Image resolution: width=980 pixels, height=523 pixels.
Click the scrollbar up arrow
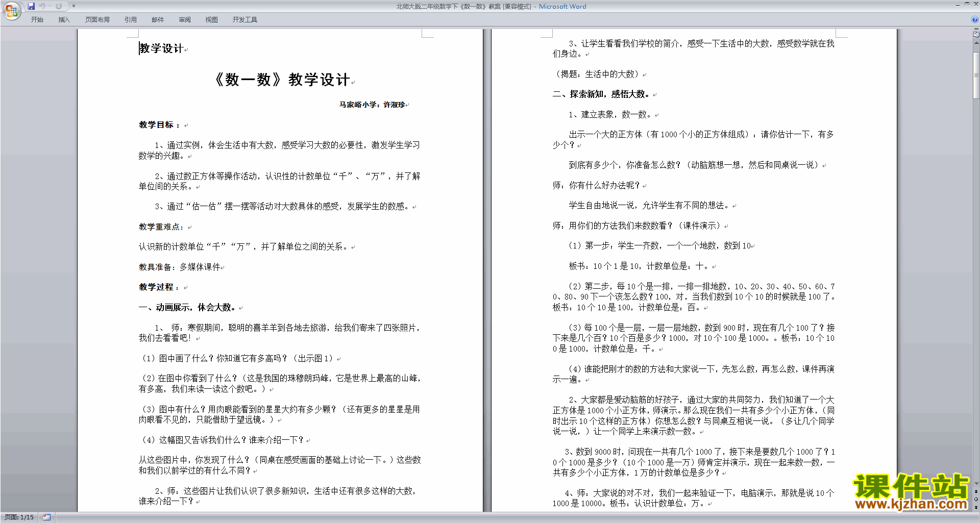[976, 43]
